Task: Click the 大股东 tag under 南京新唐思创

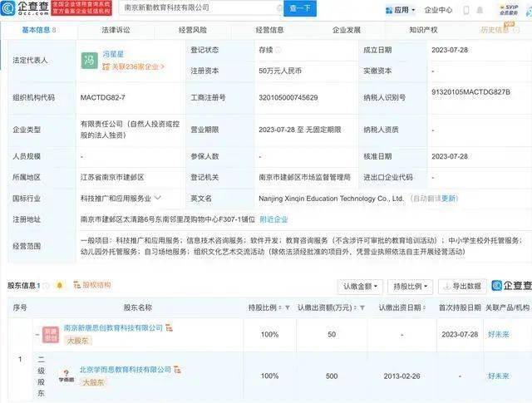Action: coord(77,341)
